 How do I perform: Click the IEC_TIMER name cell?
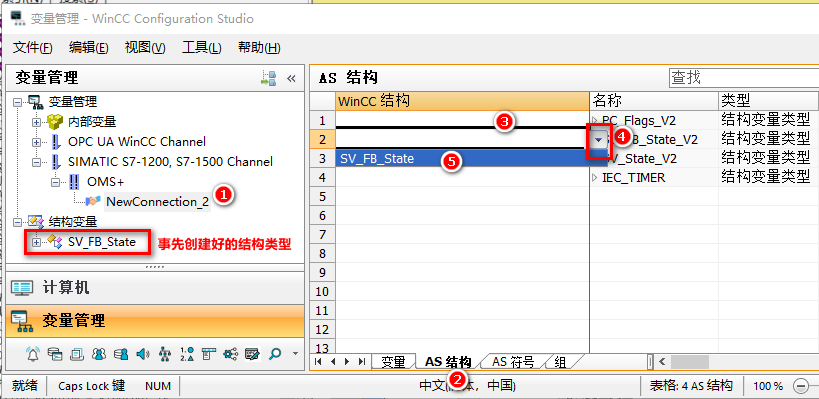tap(654, 178)
